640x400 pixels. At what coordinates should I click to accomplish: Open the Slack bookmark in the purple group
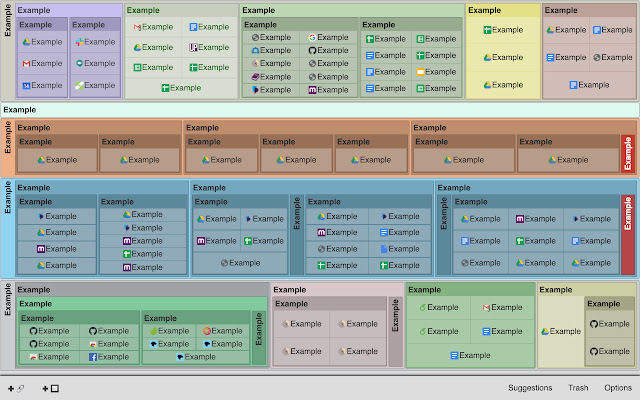click(95, 42)
